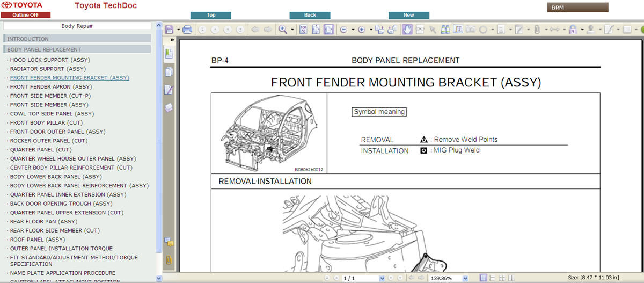Open the Pages panel icon in the PDF sidebar
Viewport: 644px width, 283px height.
(x=169, y=71)
